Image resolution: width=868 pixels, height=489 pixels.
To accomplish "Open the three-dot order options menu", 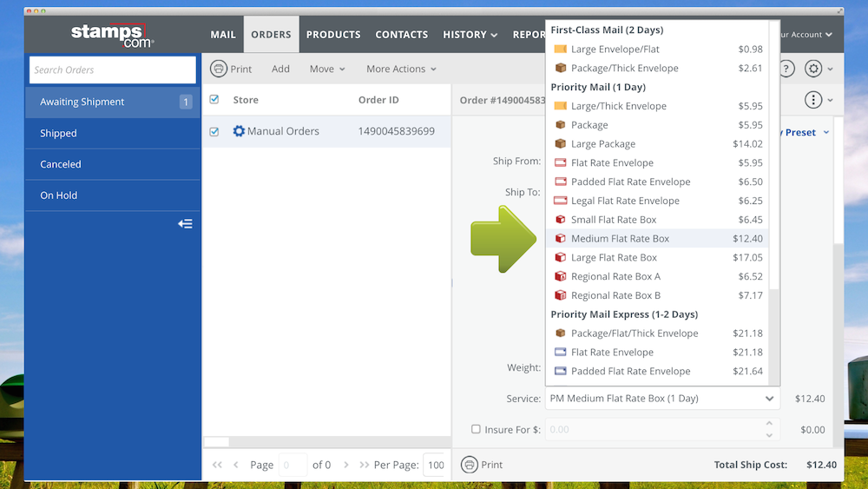I will [813, 100].
